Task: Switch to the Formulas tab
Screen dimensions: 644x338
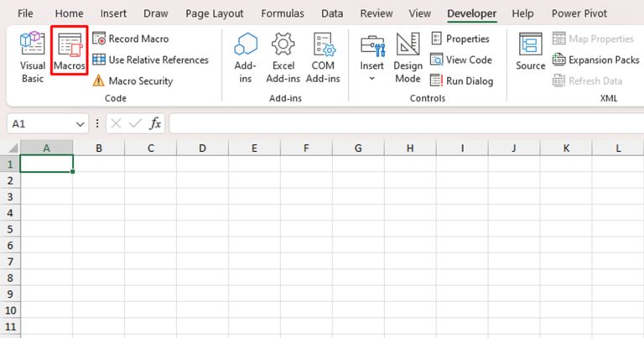Action: [x=283, y=13]
